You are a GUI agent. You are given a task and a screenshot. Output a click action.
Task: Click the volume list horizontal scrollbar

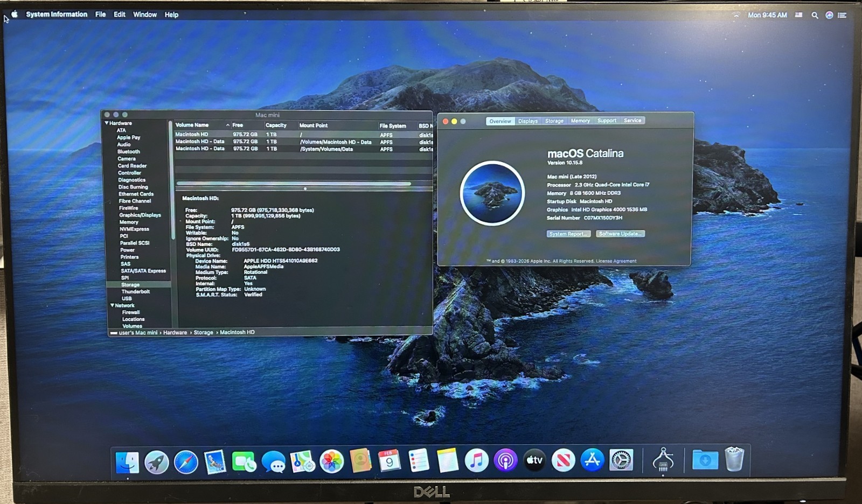click(294, 184)
